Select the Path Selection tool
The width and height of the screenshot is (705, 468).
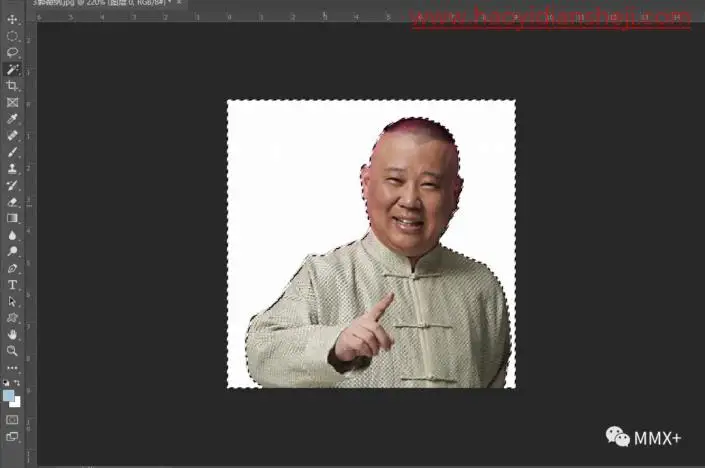[12, 302]
